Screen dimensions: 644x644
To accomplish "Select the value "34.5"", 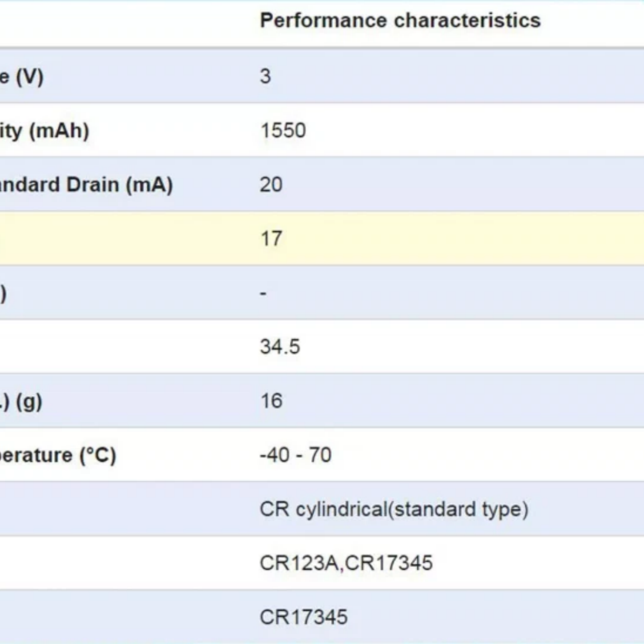I will 280,347.
